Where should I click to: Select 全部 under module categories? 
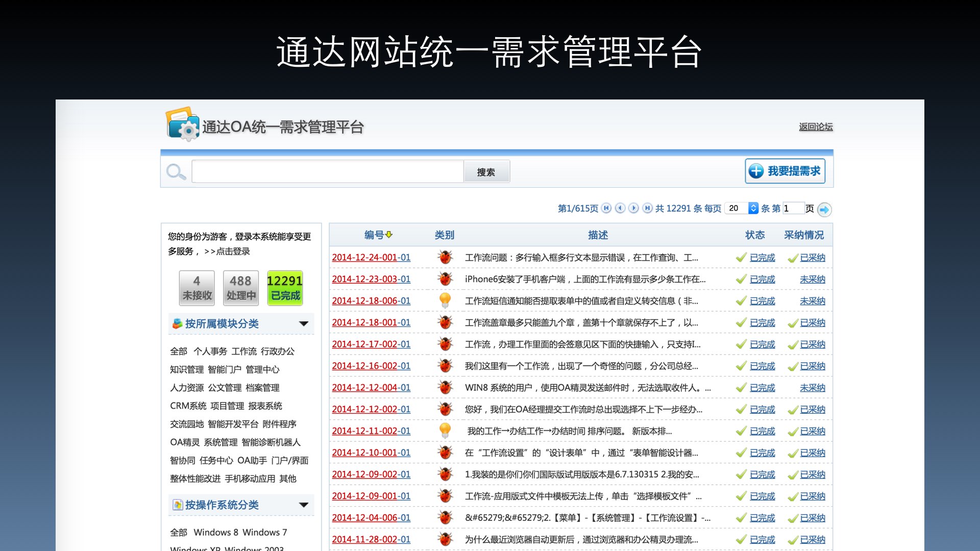[x=179, y=351]
